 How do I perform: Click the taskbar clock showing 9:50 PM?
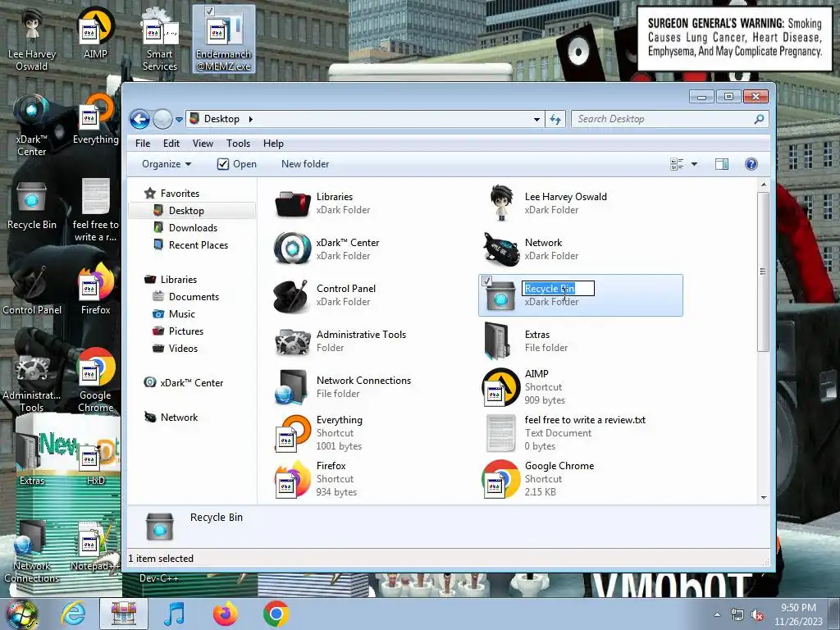click(x=798, y=614)
